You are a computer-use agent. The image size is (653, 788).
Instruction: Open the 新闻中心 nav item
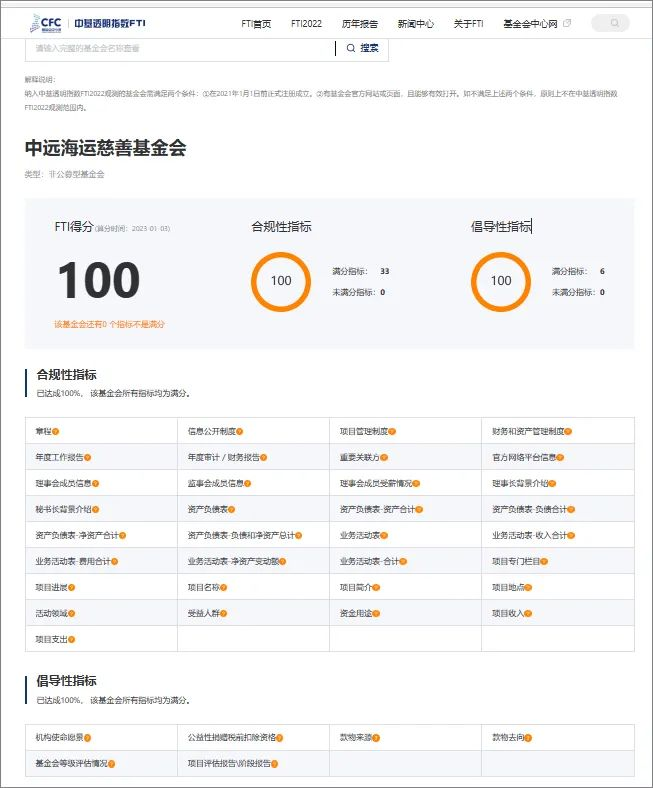point(415,24)
